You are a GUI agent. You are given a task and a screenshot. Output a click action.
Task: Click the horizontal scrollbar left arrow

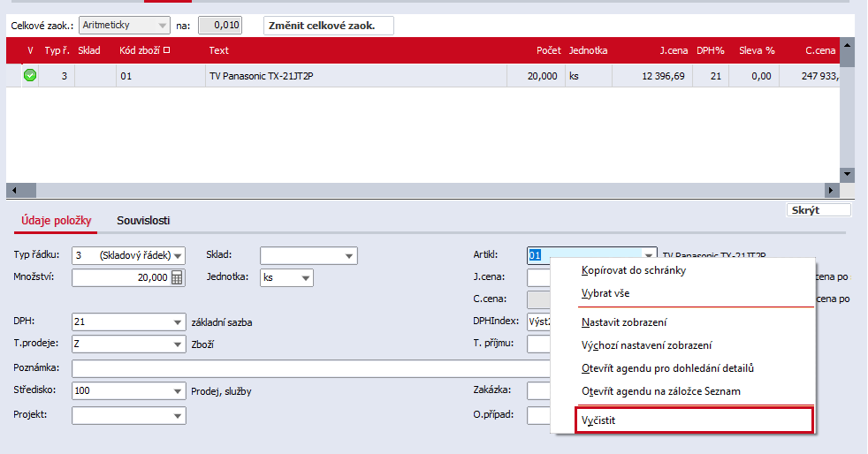click(14, 190)
